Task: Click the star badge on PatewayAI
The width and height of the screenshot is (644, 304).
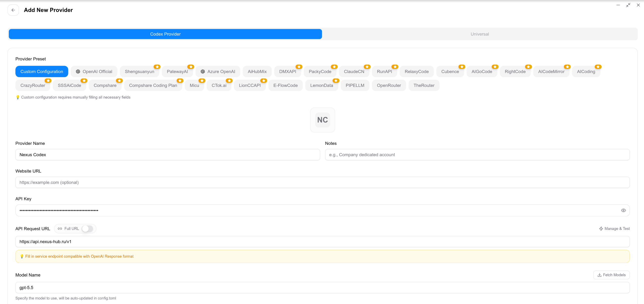Action: (191, 67)
